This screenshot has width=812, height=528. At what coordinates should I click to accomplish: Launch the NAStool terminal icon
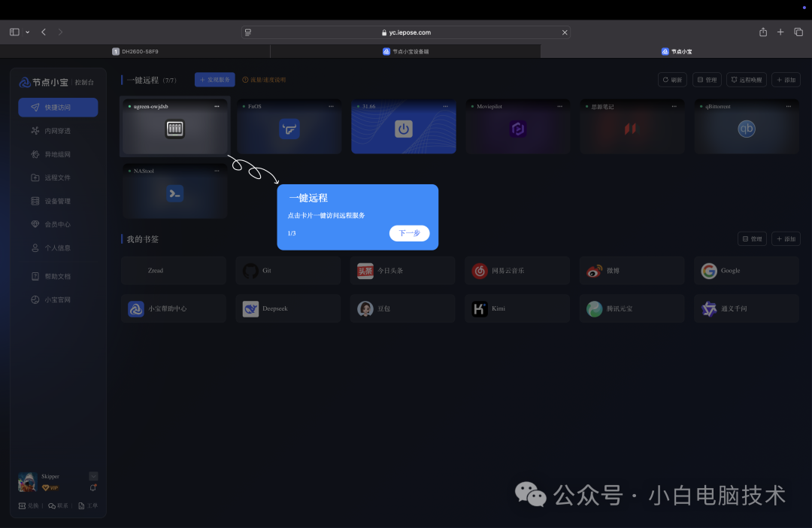tap(175, 194)
